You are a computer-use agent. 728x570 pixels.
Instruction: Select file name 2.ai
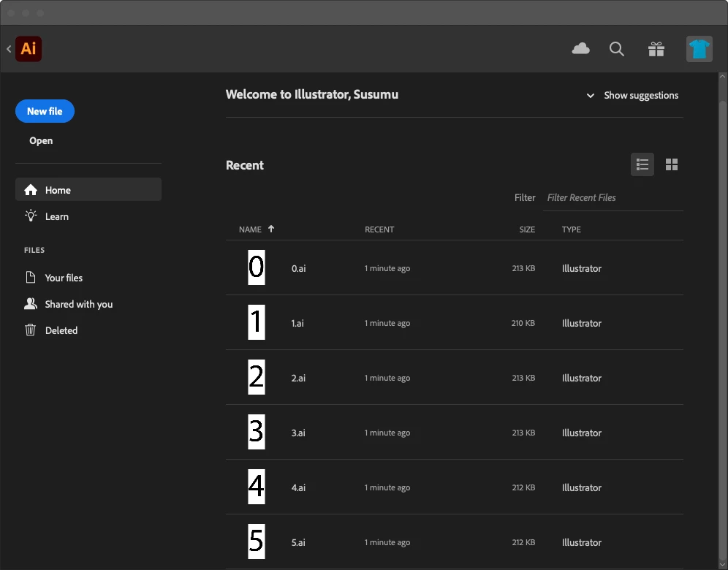point(298,378)
